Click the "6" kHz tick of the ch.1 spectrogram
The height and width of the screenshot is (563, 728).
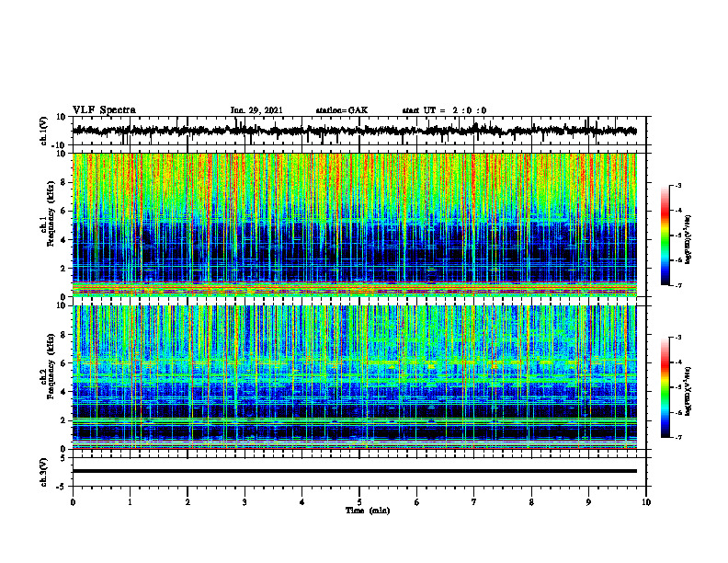pyautogui.click(x=65, y=211)
